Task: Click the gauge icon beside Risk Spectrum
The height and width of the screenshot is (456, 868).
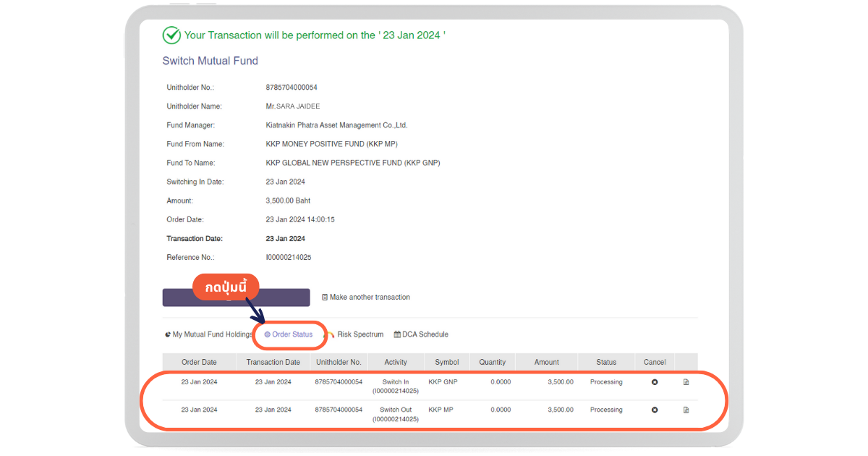Action: tap(330, 334)
